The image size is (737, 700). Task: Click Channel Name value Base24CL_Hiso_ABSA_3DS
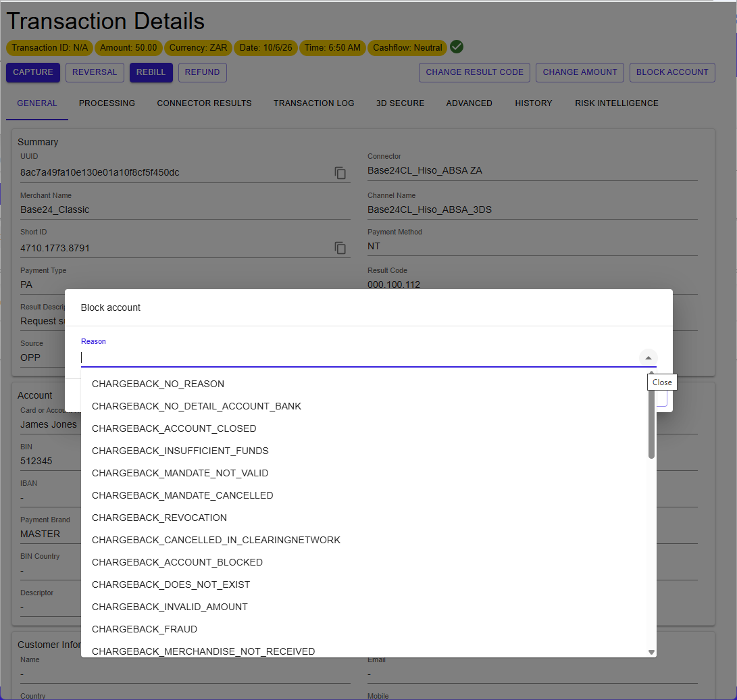pyautogui.click(x=430, y=209)
